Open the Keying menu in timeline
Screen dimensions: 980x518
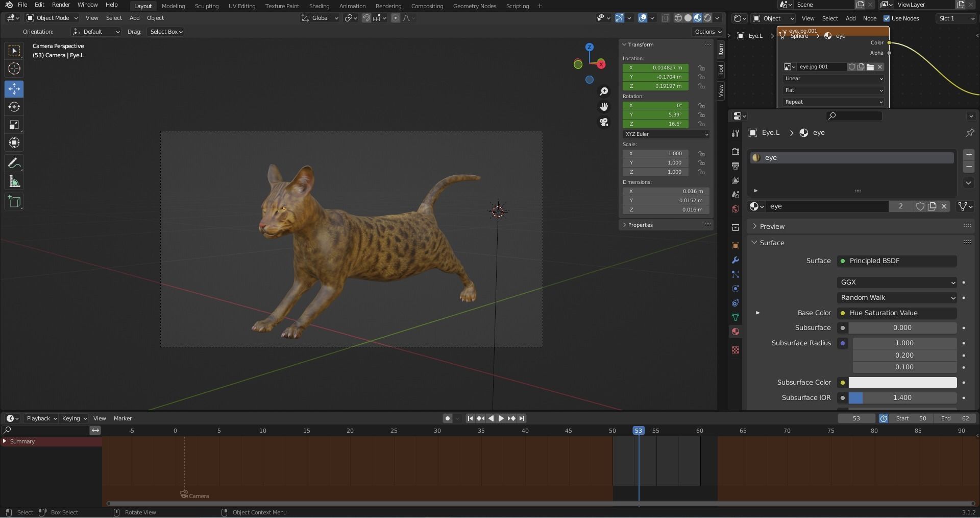click(74, 418)
